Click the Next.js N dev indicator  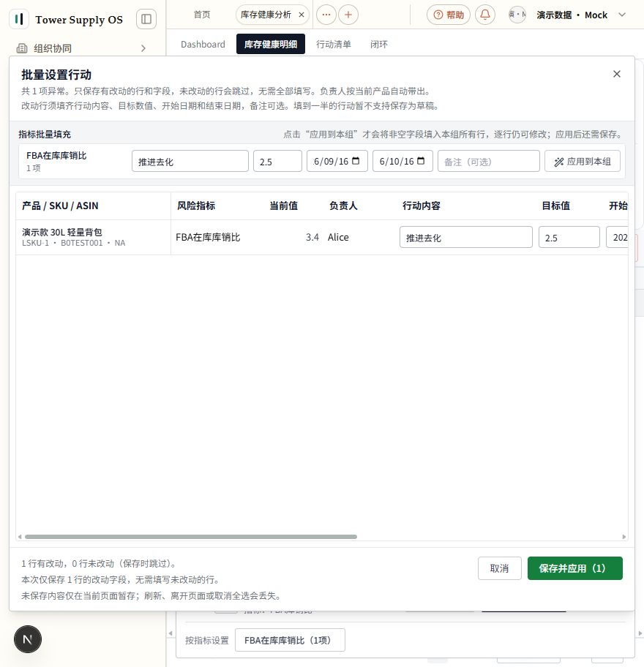[28, 639]
